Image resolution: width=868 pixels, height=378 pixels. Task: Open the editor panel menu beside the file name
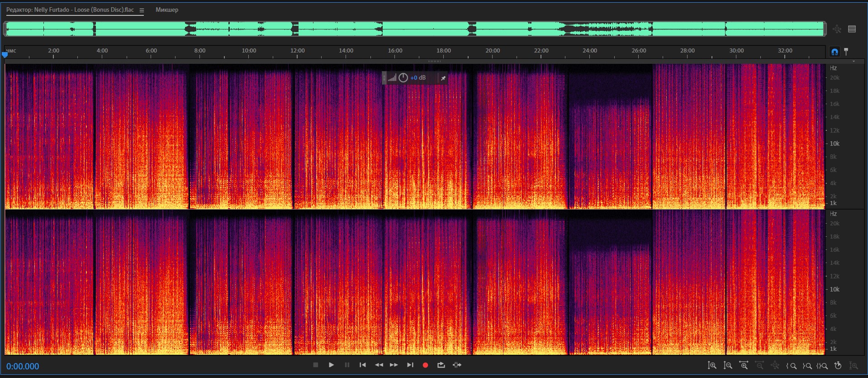pos(142,10)
